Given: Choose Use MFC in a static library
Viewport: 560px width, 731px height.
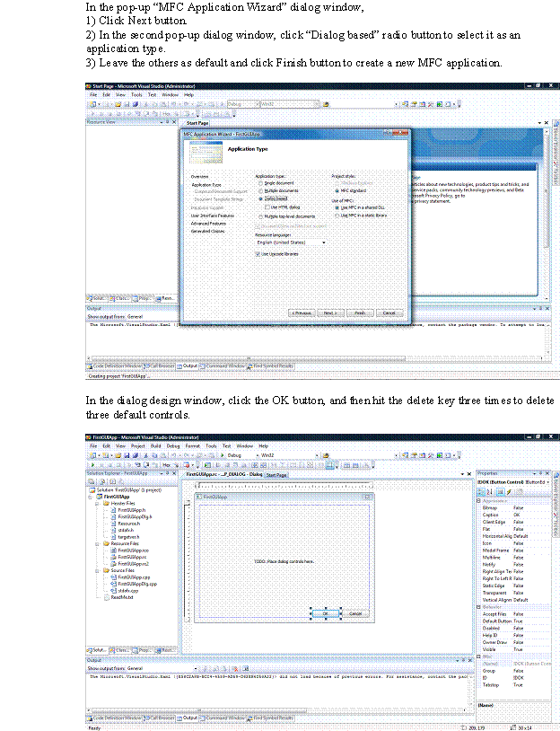Looking at the screenshot, I should click(337, 216).
